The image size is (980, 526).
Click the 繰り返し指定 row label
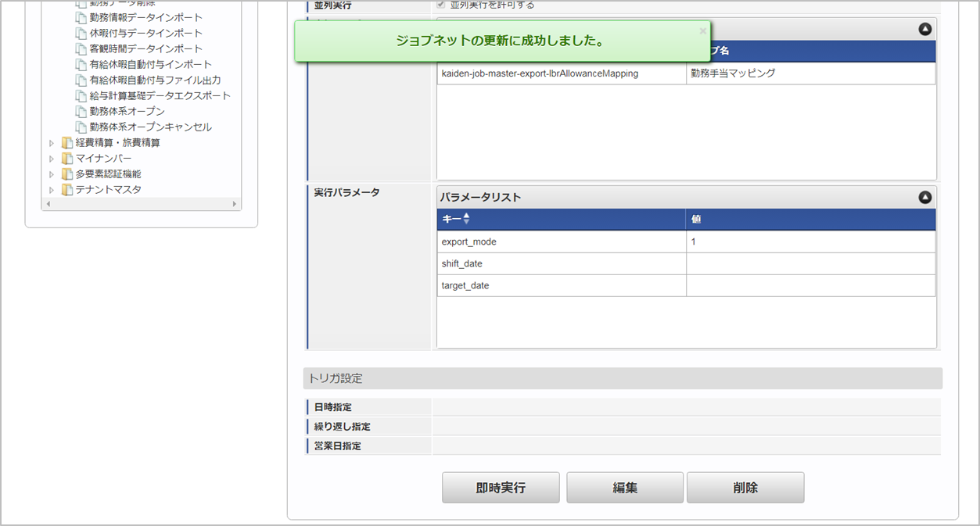tap(343, 427)
